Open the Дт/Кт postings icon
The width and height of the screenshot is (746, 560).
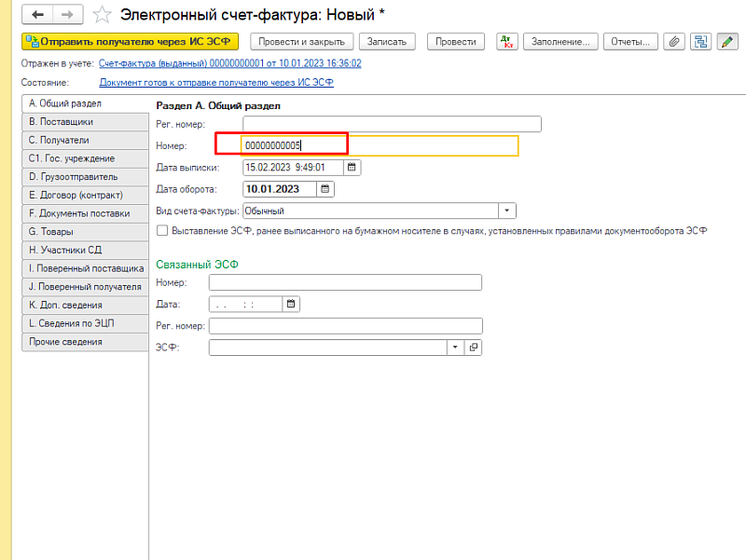click(506, 41)
